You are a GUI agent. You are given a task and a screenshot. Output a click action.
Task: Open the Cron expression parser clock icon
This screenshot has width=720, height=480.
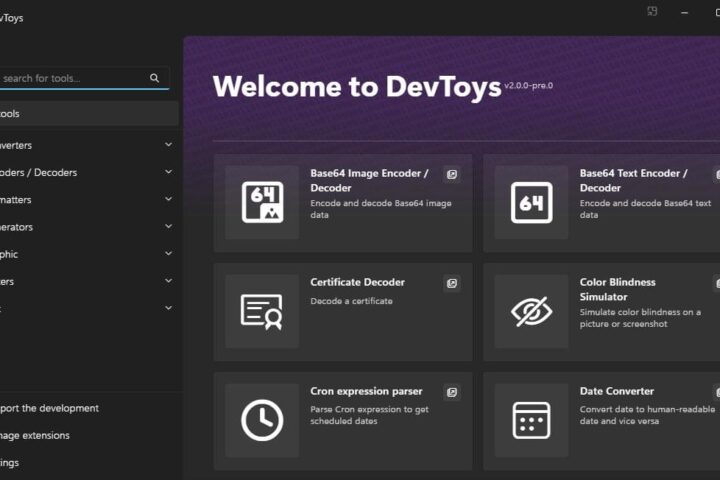262,420
